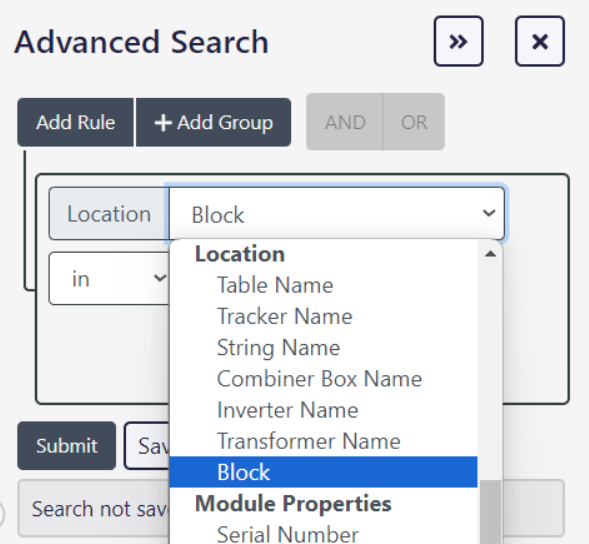Close the Advanced Search panel
The width and height of the screenshot is (589, 544).
click(540, 41)
